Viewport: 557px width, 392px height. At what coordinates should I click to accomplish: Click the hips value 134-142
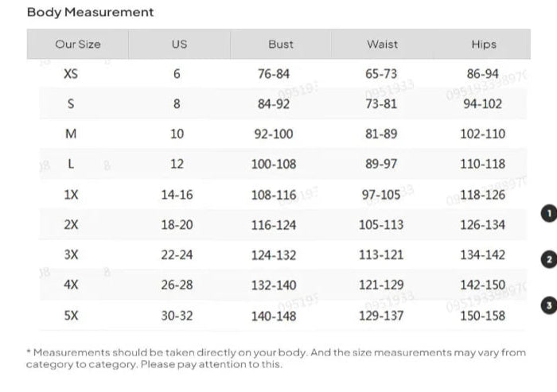(x=482, y=255)
